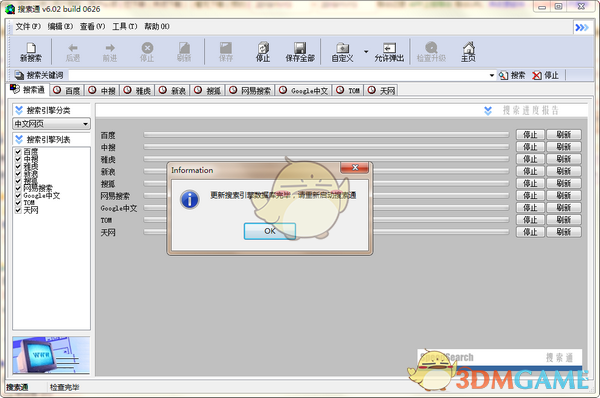The height and width of the screenshot is (398, 600).
Task: Click the WWW computer banner image
Action: (x=51, y=355)
